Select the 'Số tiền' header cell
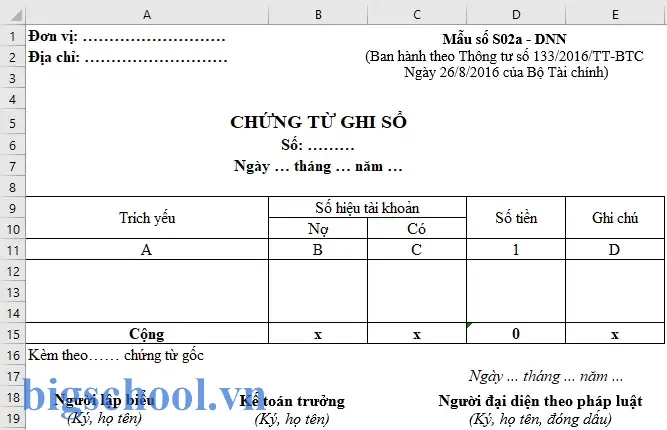667x430 pixels. 516,218
